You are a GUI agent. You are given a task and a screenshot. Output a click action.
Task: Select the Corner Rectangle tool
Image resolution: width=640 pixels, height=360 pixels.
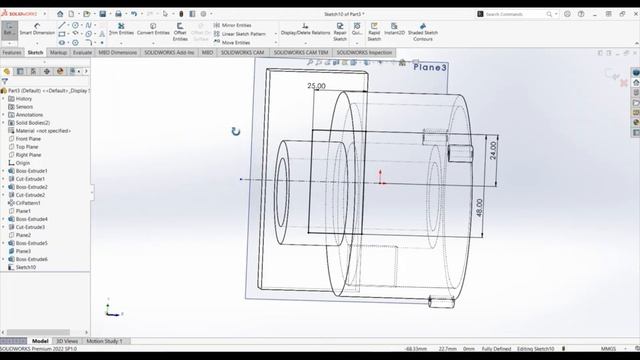pyautogui.click(x=61, y=34)
